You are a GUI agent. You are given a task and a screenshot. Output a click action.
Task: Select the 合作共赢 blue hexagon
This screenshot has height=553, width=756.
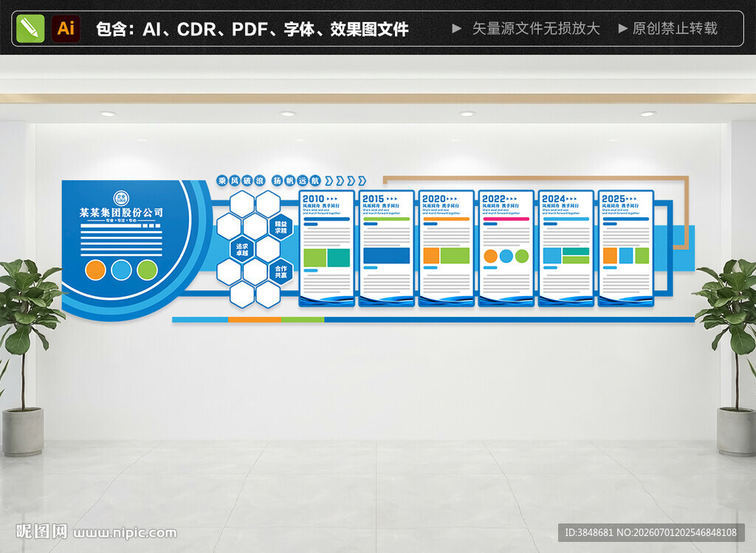tap(281, 272)
